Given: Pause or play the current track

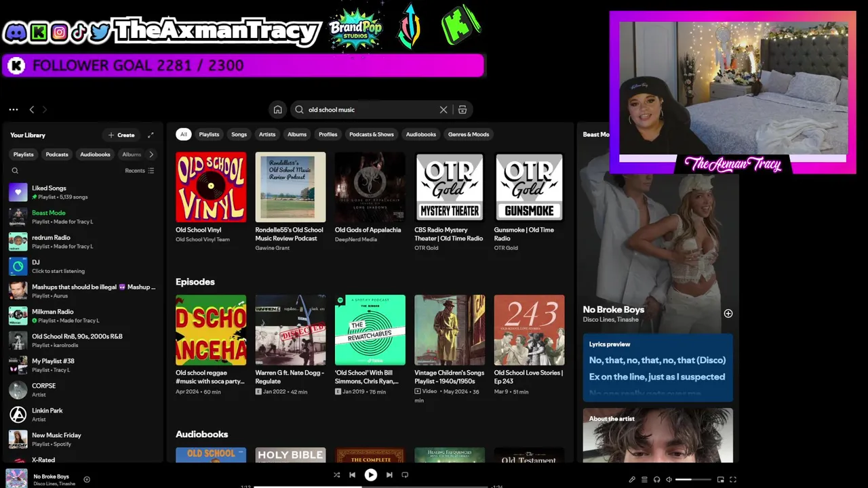Looking at the screenshot, I should coord(371,475).
